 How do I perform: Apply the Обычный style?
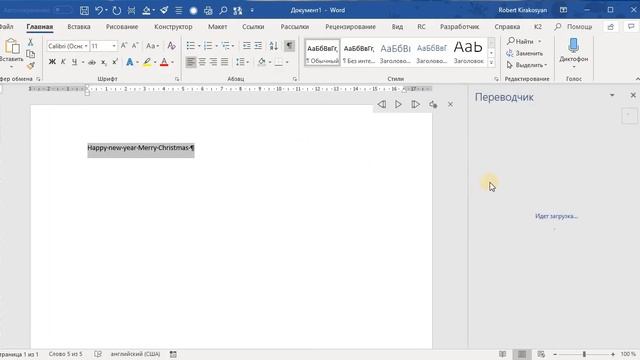point(322,52)
